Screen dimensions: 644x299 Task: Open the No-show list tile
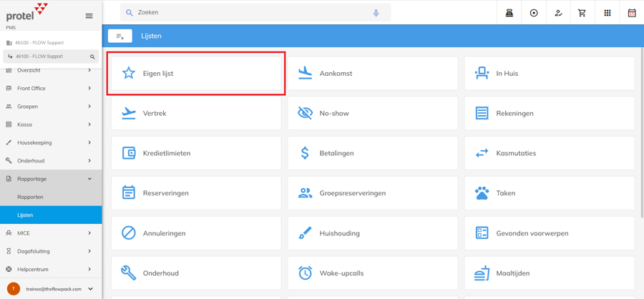pos(372,113)
